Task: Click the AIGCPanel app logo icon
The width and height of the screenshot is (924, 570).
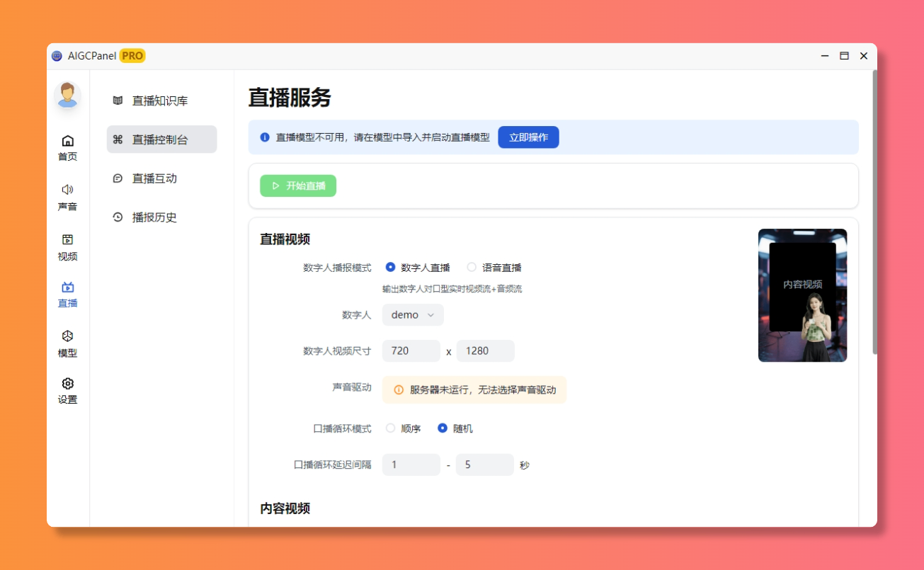Action: 57,56
